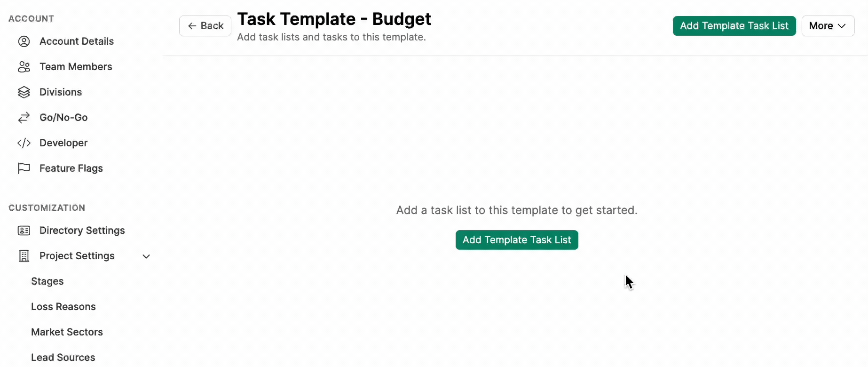Click the Directory Settings card icon
The width and height of the screenshot is (868, 367).
[x=24, y=231]
